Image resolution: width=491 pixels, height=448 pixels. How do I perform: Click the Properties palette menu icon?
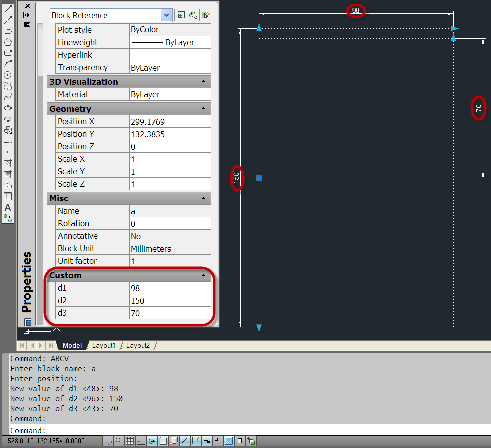pos(27,24)
